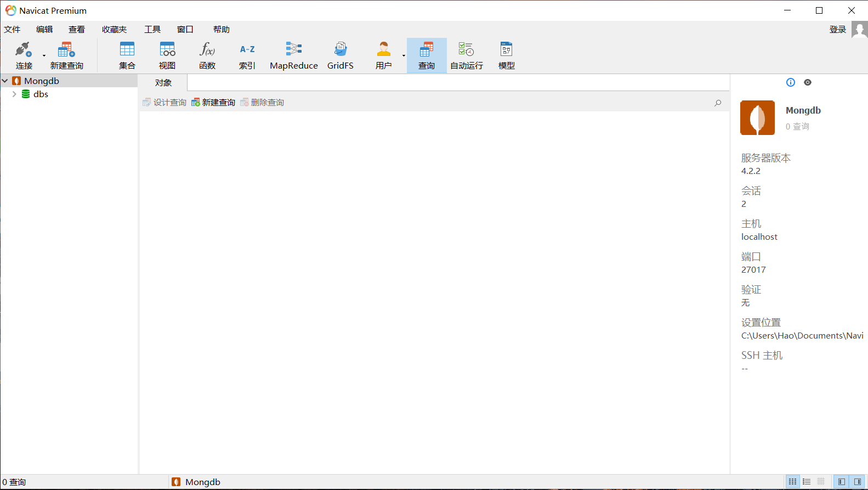The width and height of the screenshot is (868, 490).
Task: Switch to the 对象 tab
Action: 163,83
